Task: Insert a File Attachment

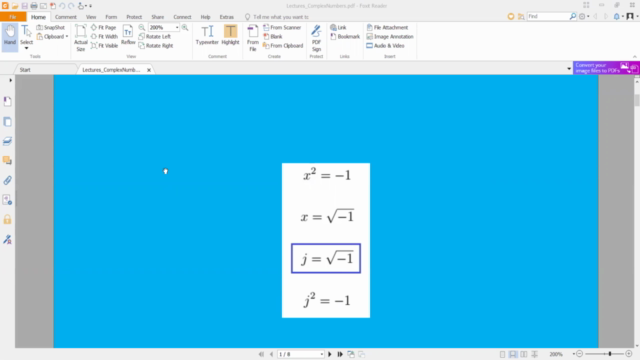Action: [387, 27]
